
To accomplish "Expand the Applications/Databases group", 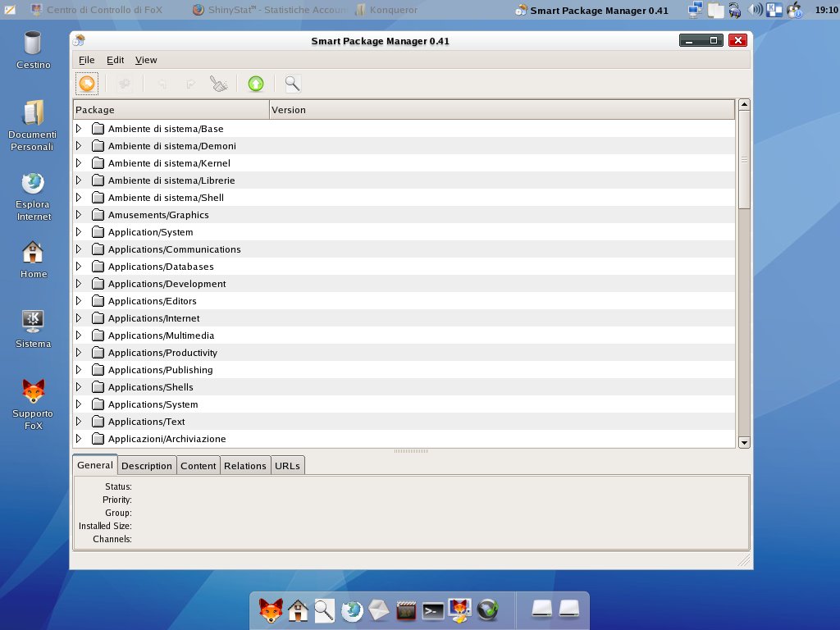I will click(x=79, y=267).
